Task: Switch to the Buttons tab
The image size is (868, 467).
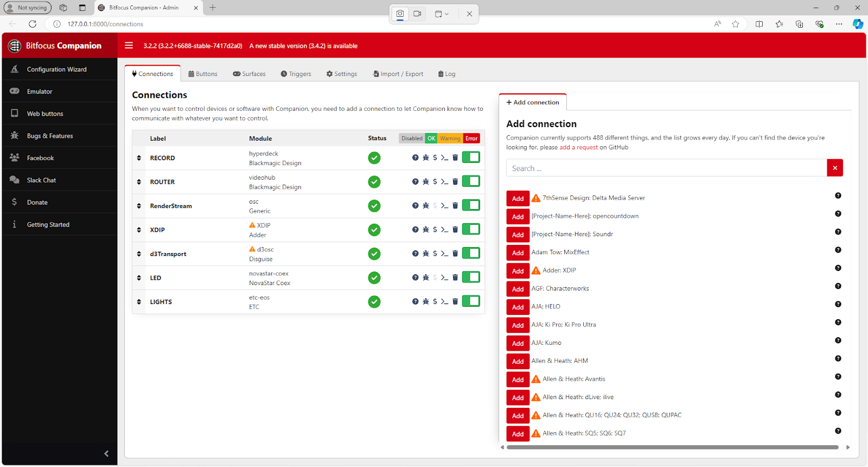Action: (x=203, y=74)
